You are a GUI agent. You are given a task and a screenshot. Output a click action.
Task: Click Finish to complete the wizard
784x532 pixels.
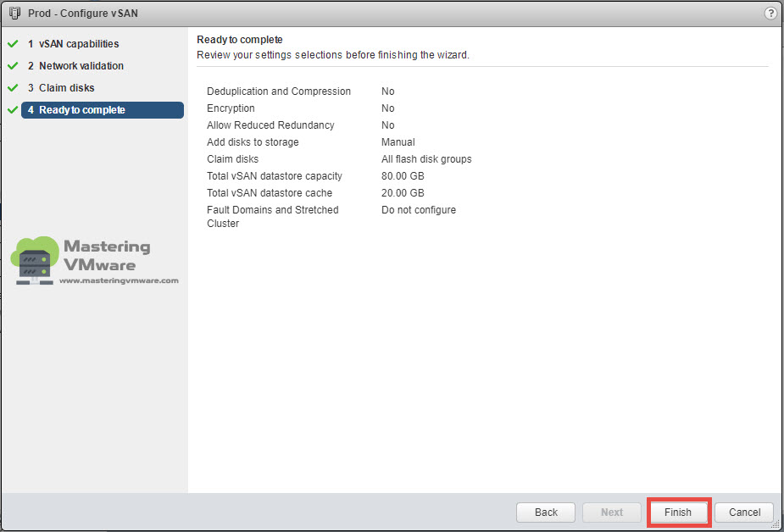(x=678, y=513)
